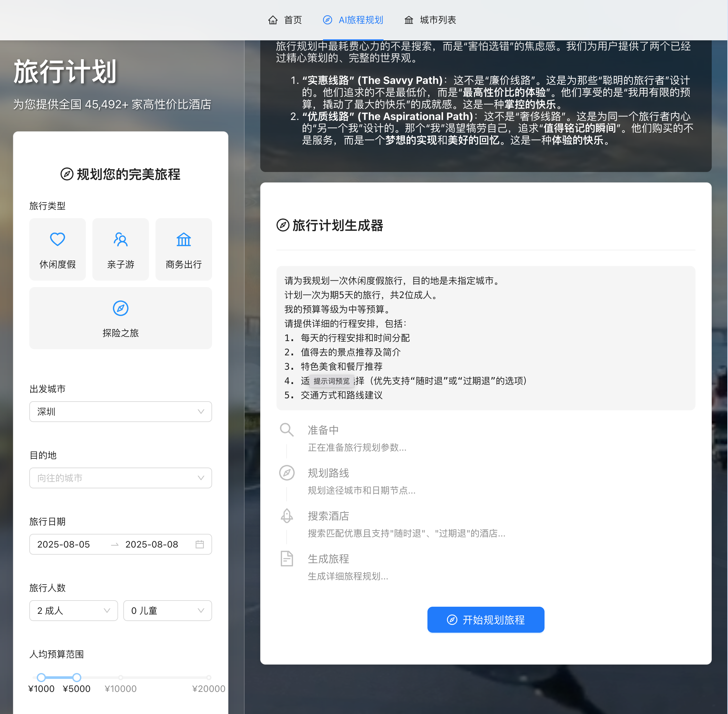
Task: Click the rocket icon beside 搜索酒店
Action: [x=287, y=516]
